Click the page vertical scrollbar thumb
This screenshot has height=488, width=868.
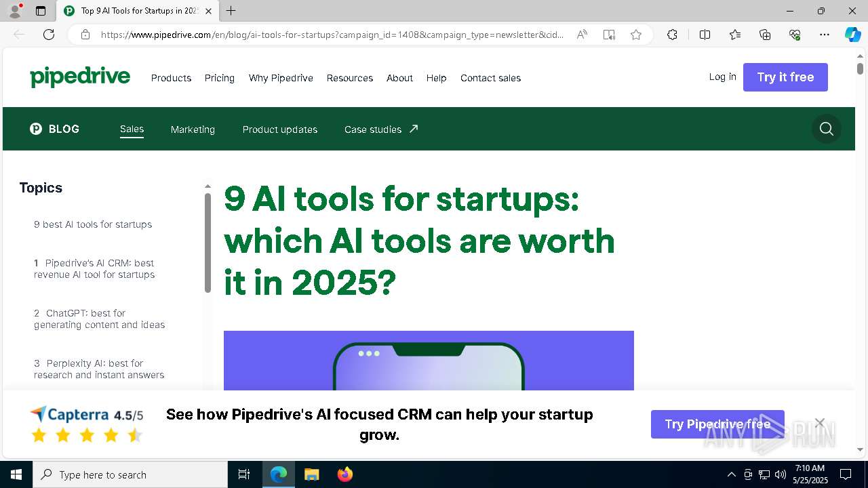(860, 68)
